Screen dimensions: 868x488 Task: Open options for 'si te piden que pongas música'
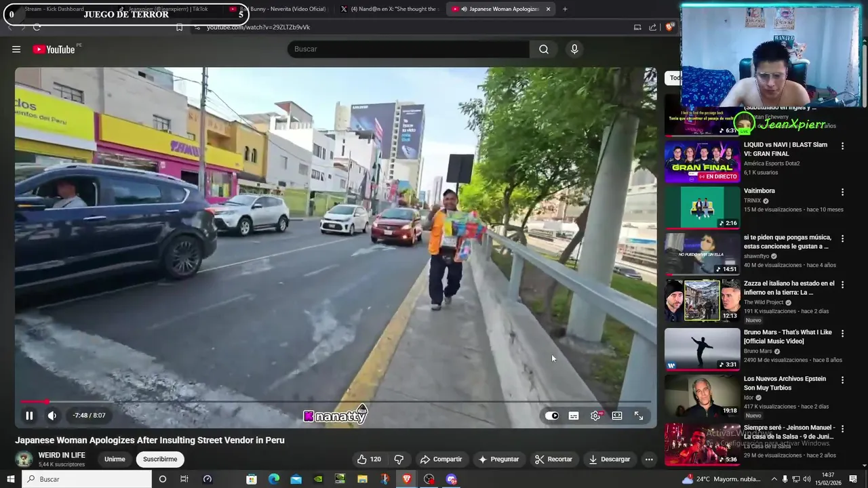click(843, 239)
